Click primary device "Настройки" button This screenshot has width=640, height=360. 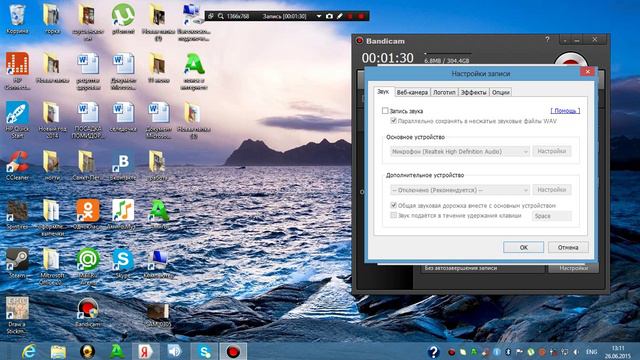pos(551,151)
